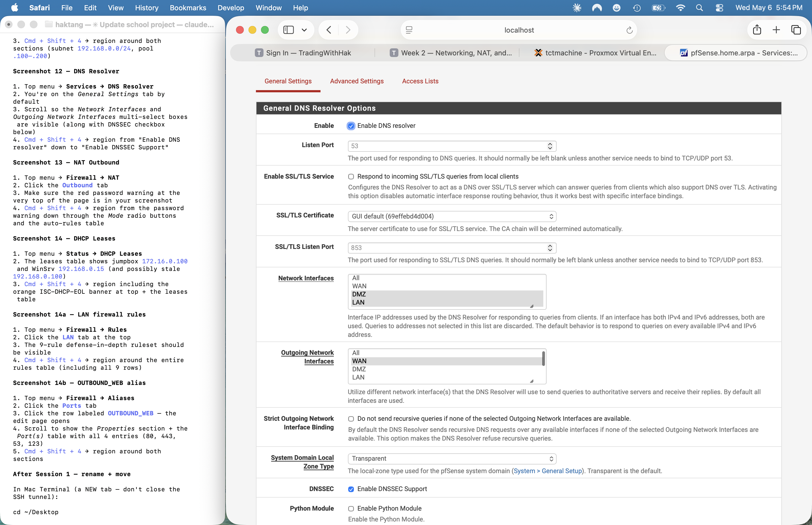Toggle Enable DNS resolver checkbox
The image size is (812, 525).
(351, 126)
